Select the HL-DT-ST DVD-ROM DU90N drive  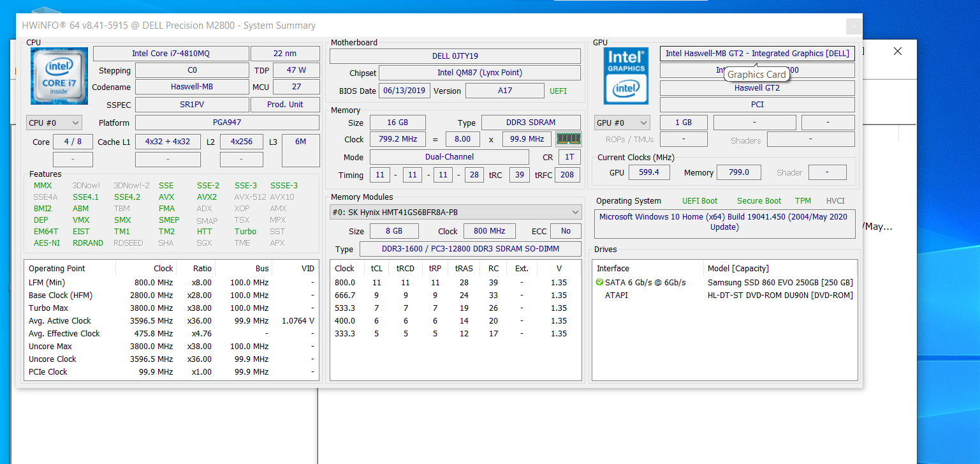pyautogui.click(x=780, y=295)
